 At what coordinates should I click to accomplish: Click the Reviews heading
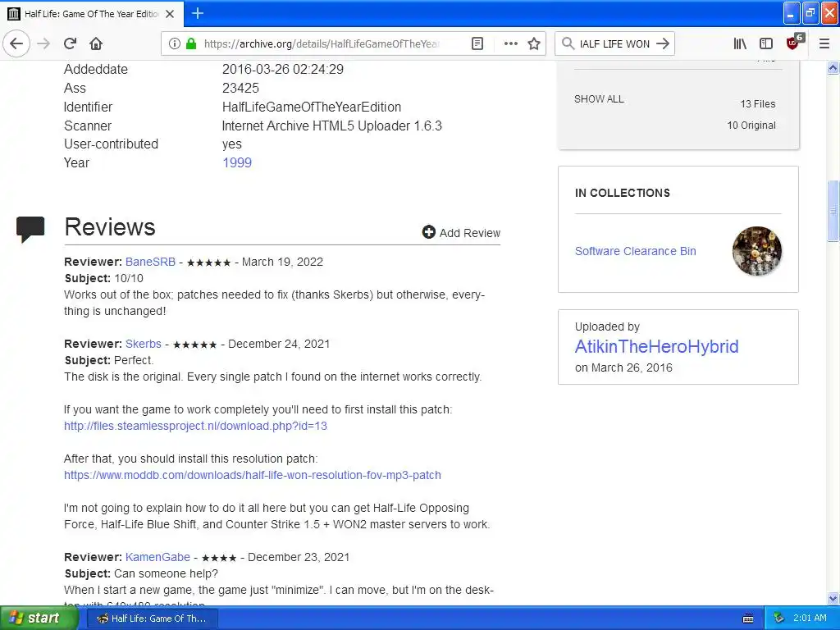tap(110, 227)
